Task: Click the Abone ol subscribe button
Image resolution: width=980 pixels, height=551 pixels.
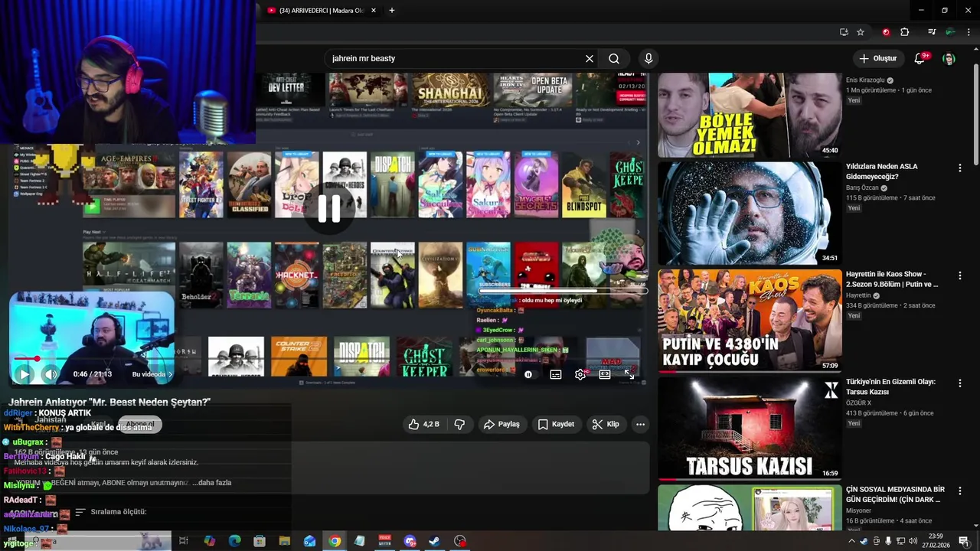Action: click(x=140, y=424)
